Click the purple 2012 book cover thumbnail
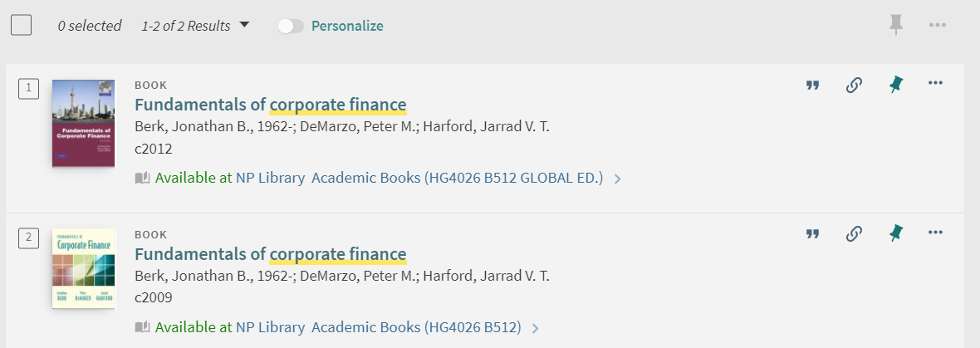This screenshot has width=980, height=348. tap(83, 123)
